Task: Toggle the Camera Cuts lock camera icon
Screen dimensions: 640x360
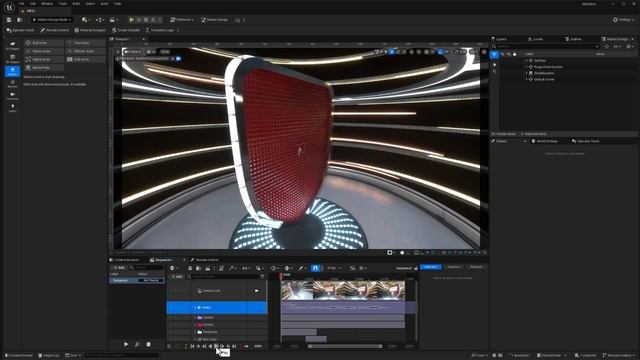Action: pos(256,291)
